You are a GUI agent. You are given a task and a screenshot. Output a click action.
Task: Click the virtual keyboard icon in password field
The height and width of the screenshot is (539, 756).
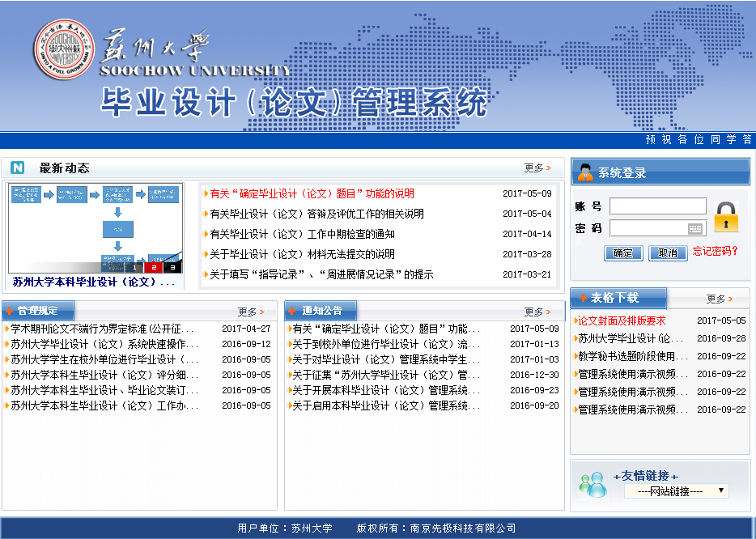click(695, 229)
